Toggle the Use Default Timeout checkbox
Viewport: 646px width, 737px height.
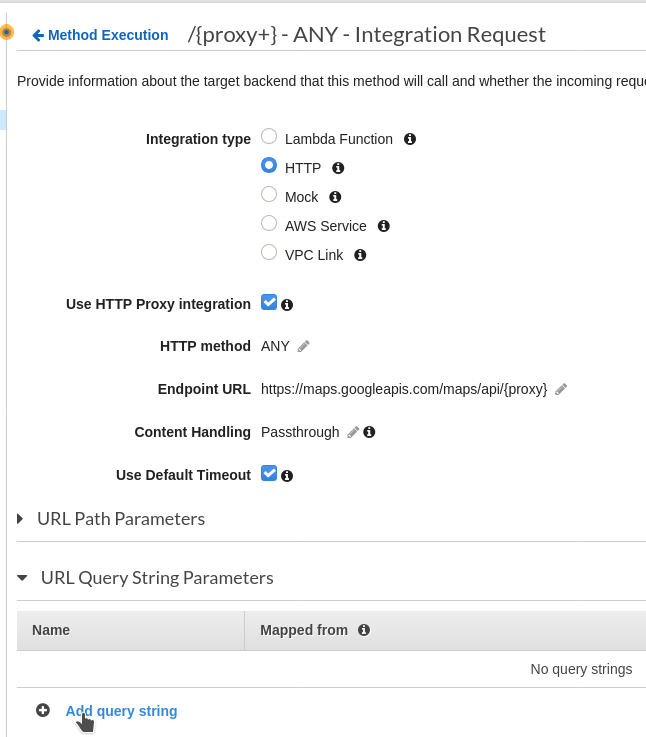[269, 473]
